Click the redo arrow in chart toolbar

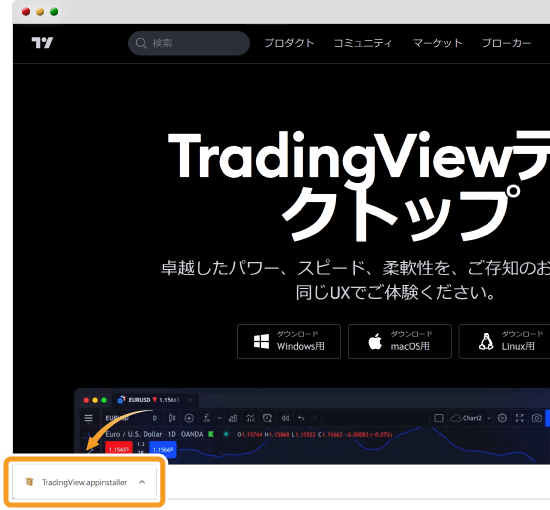click(x=314, y=418)
